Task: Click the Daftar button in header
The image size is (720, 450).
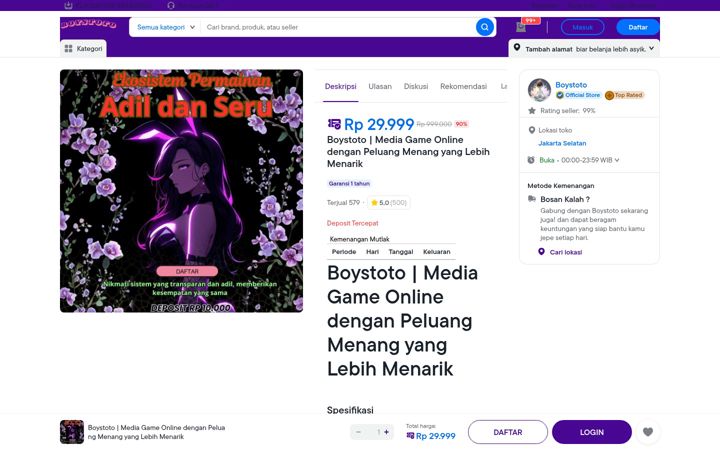Action: tap(638, 27)
